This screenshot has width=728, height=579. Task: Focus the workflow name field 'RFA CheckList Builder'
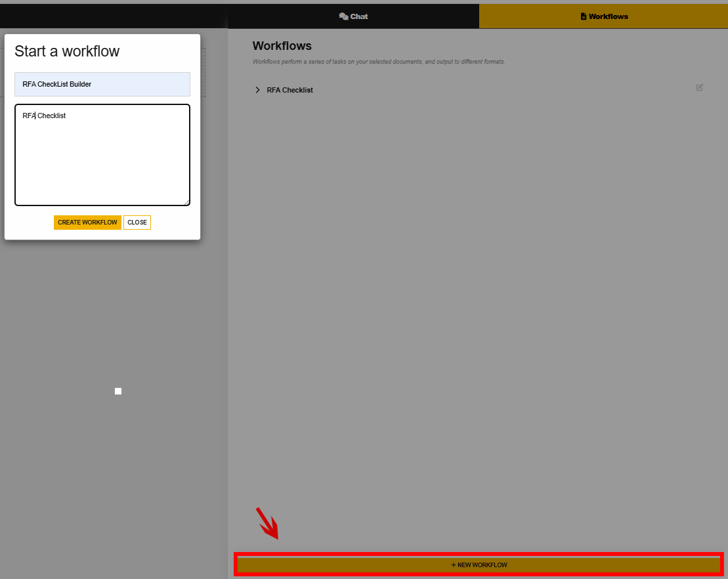point(102,85)
